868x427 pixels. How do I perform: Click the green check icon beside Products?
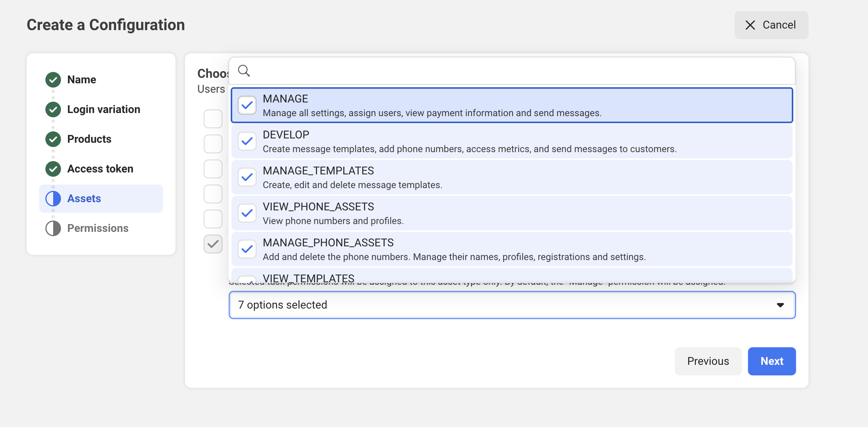[53, 139]
